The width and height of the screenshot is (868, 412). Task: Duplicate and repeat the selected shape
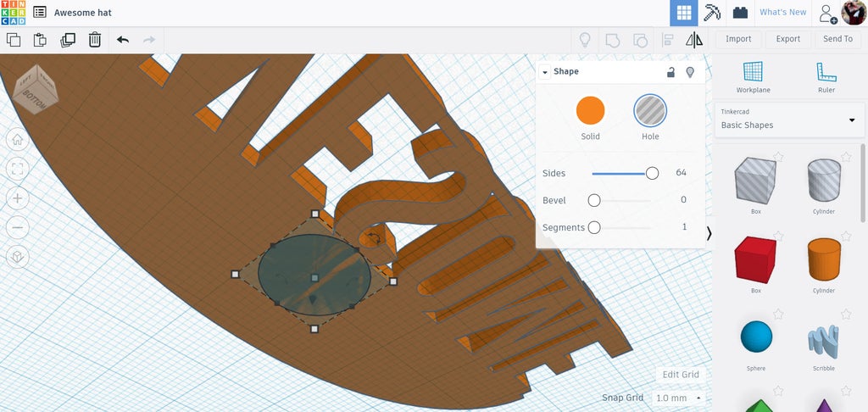tap(68, 40)
